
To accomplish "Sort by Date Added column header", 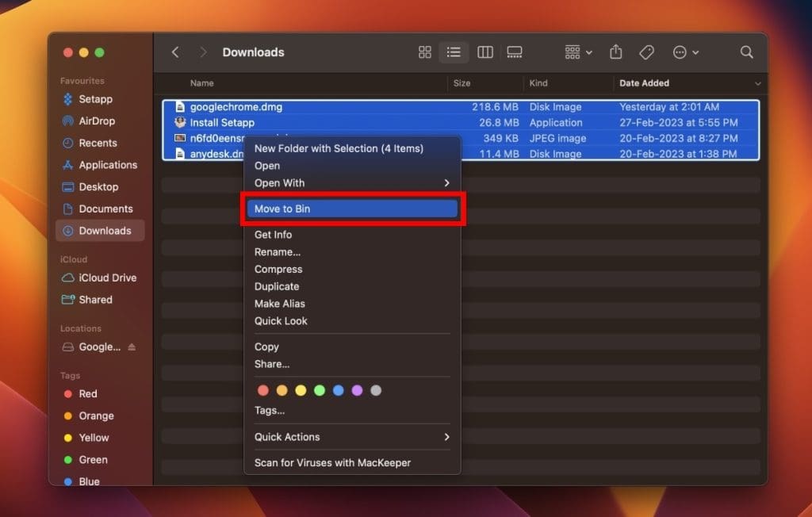I will click(644, 83).
